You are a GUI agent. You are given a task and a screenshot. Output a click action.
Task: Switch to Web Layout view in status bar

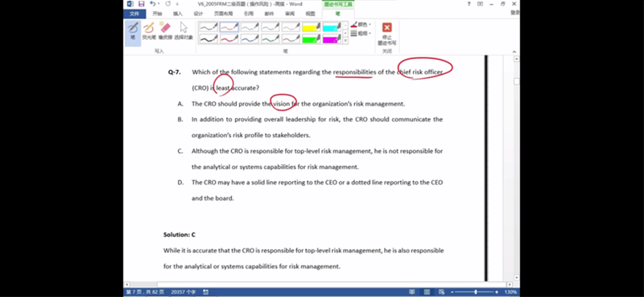coord(442,291)
